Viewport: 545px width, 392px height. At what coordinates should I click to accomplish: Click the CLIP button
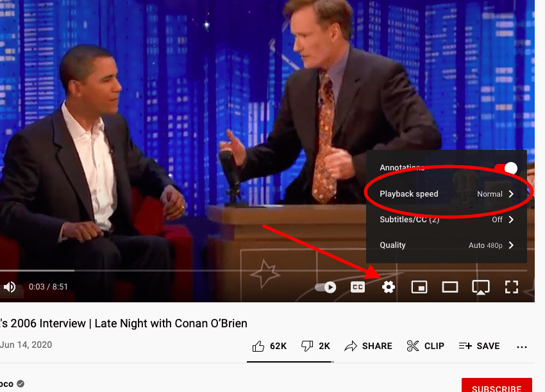(x=426, y=346)
